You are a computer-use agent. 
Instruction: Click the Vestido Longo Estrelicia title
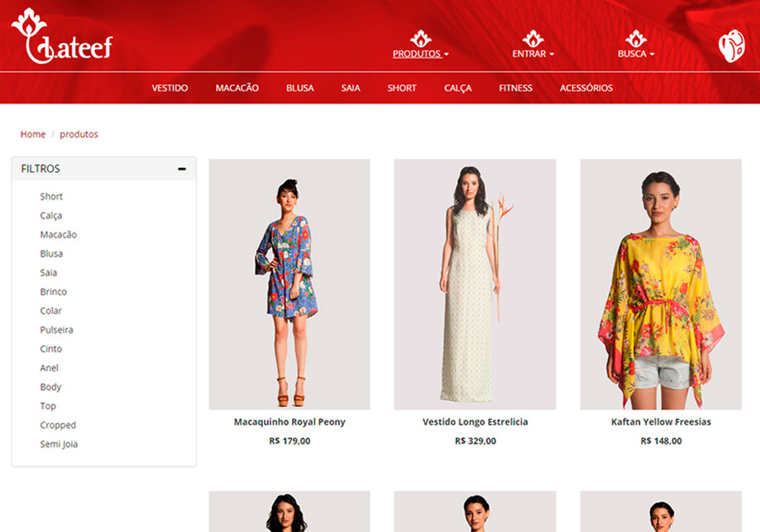point(475,422)
